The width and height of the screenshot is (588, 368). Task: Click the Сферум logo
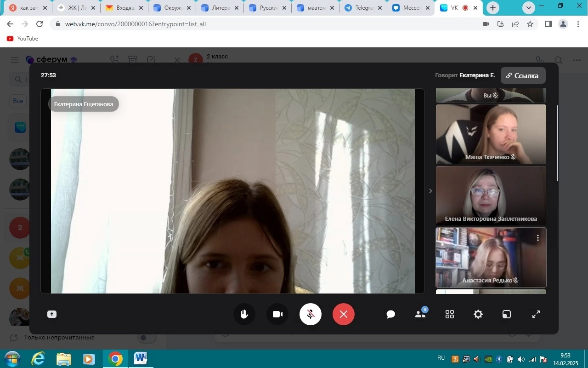click(x=51, y=60)
